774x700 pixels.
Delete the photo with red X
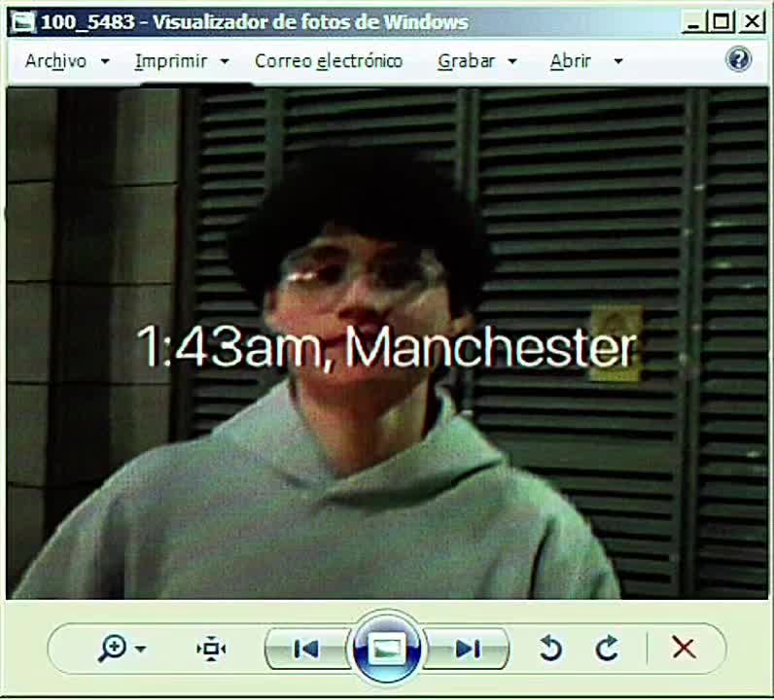click(x=684, y=647)
